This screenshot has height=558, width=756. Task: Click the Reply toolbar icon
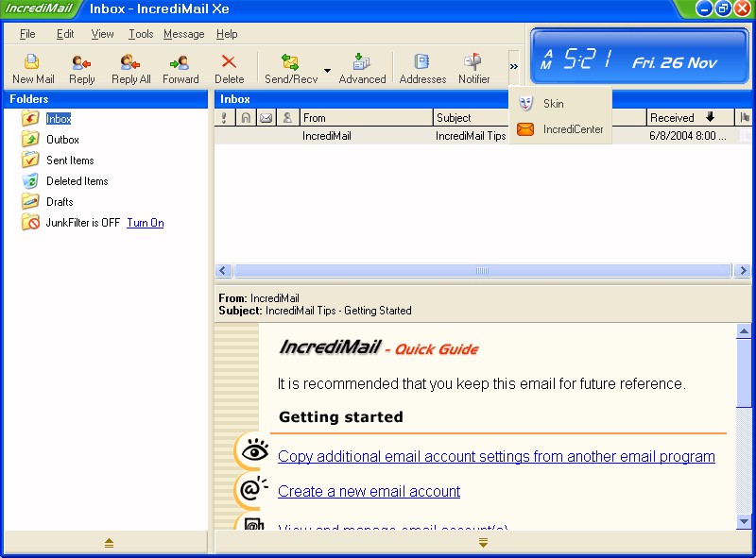82,68
